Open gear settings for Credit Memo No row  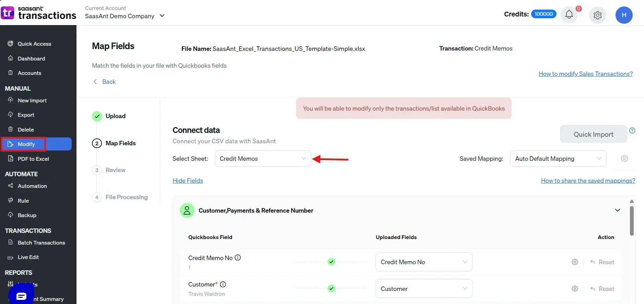pos(575,262)
